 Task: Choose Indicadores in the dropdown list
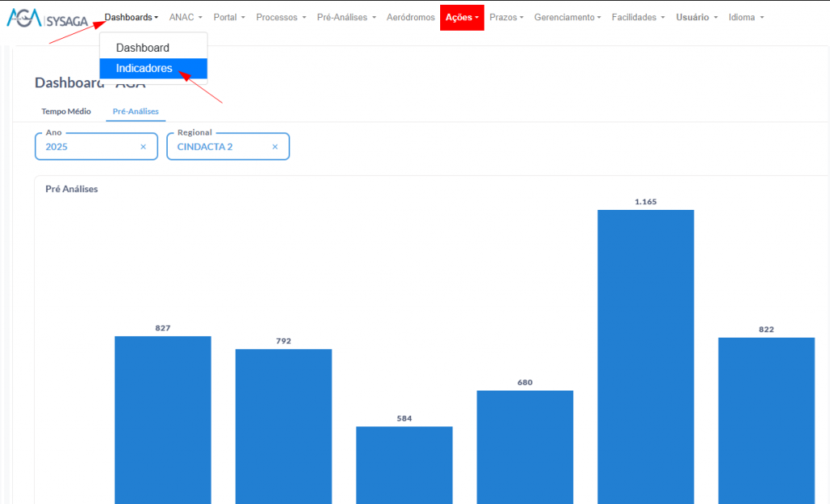(144, 69)
